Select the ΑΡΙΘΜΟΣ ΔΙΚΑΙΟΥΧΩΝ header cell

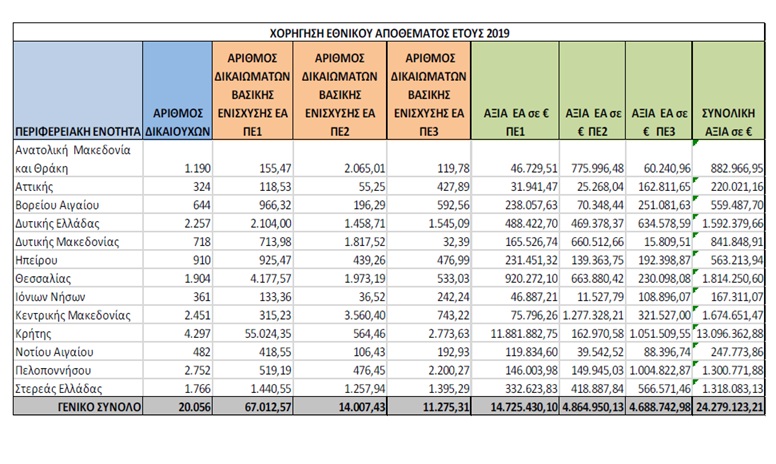pyautogui.click(x=176, y=122)
